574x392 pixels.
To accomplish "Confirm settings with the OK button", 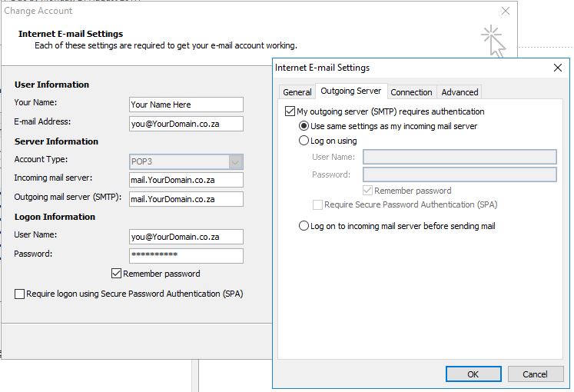I will (x=473, y=374).
